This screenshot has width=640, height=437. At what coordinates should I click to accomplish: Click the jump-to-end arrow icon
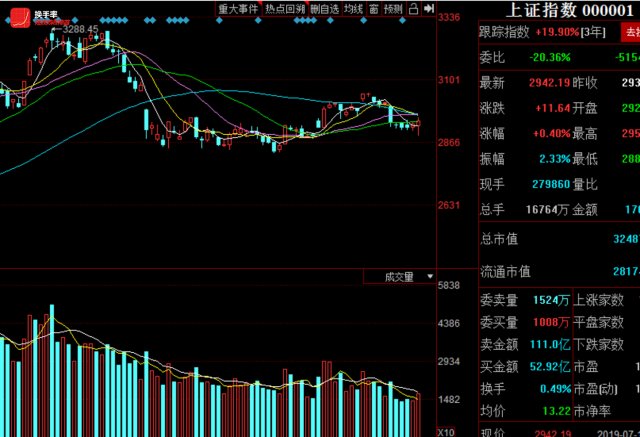coord(429,8)
